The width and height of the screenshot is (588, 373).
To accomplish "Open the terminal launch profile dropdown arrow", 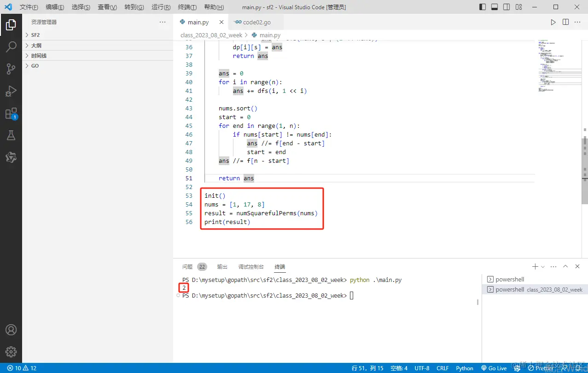I will (x=543, y=267).
